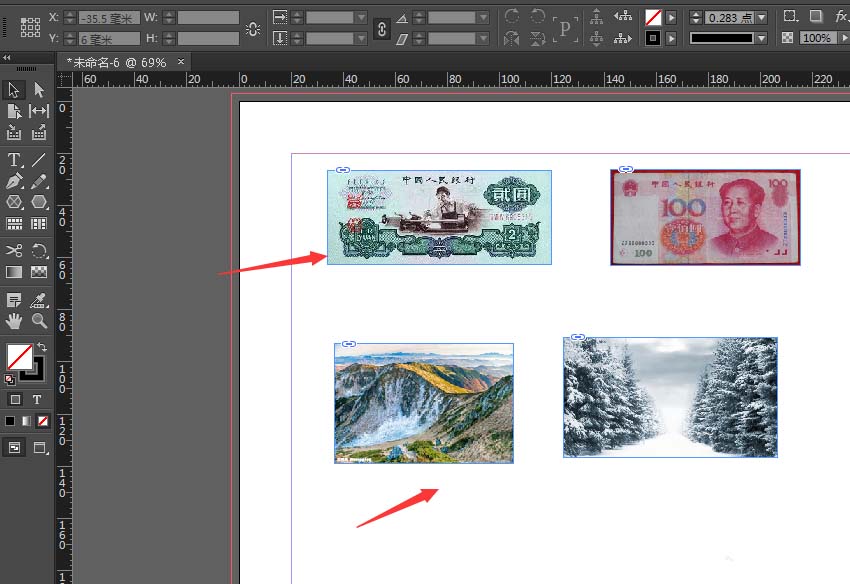The image size is (850, 584).
Task: Toggle formatting affects container
Action: 15,400
